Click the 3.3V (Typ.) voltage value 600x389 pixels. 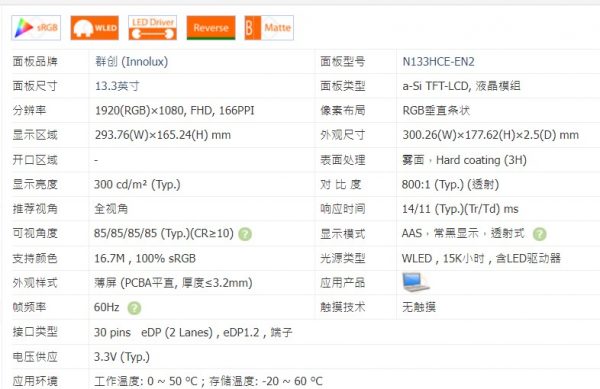(122, 357)
